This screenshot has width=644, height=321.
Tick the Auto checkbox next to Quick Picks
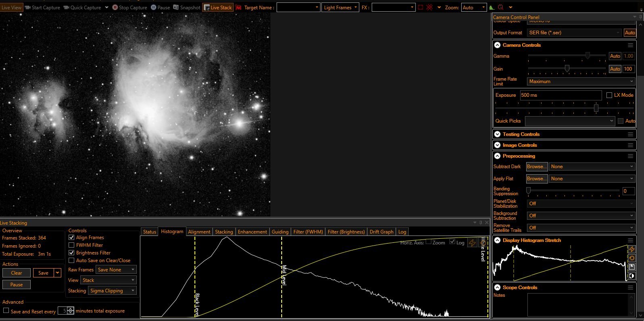pyautogui.click(x=621, y=121)
